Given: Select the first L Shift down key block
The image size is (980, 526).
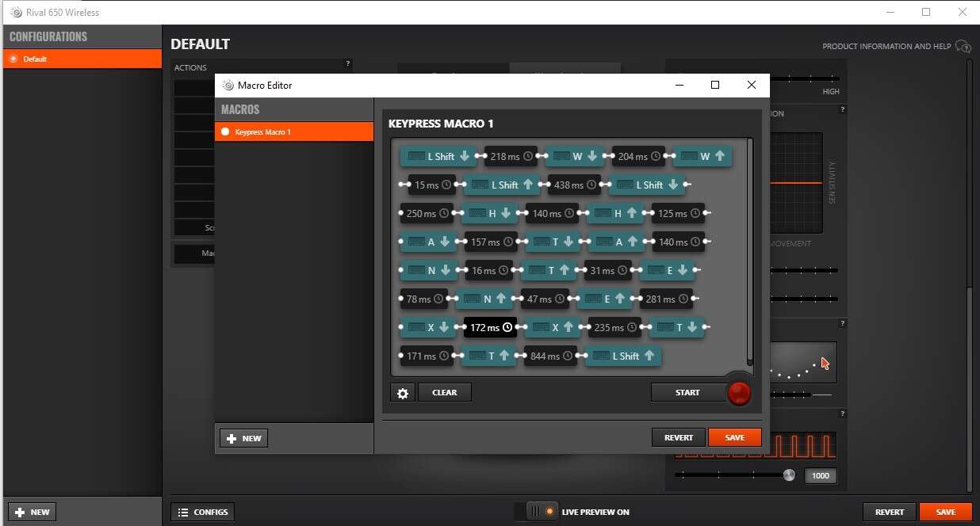Looking at the screenshot, I should coord(438,157).
